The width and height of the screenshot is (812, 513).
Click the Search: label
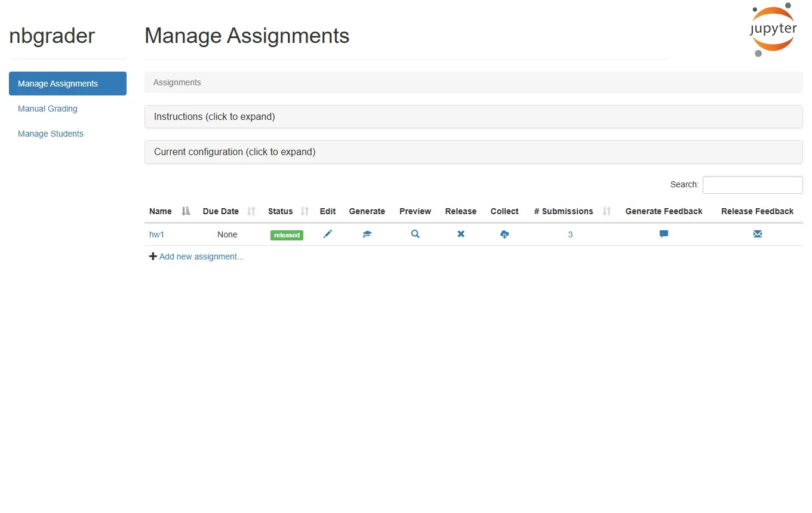tap(684, 185)
